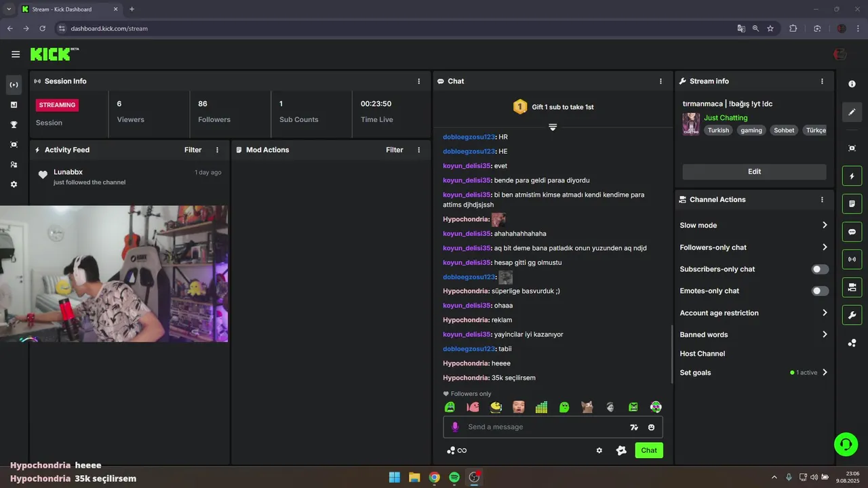Click Host Channel option
The height and width of the screenshot is (488, 868).
(x=703, y=354)
